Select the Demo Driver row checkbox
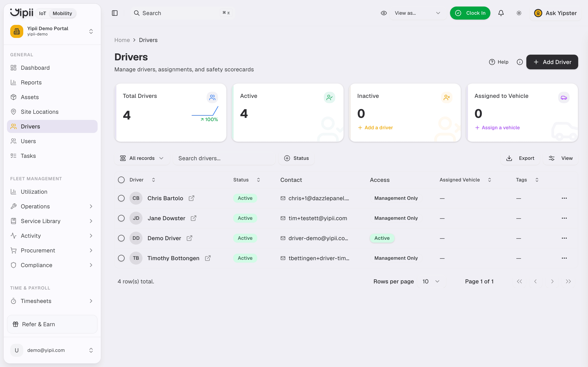588x367 pixels. [121, 238]
